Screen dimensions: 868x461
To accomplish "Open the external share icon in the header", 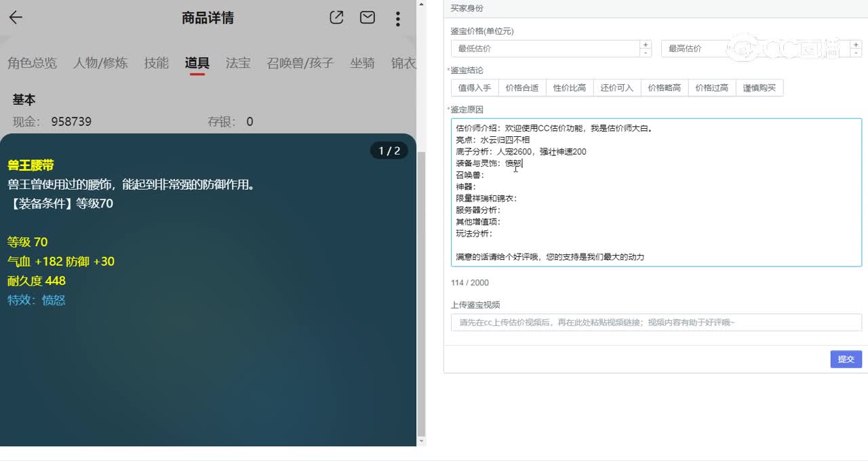I will tap(336, 18).
